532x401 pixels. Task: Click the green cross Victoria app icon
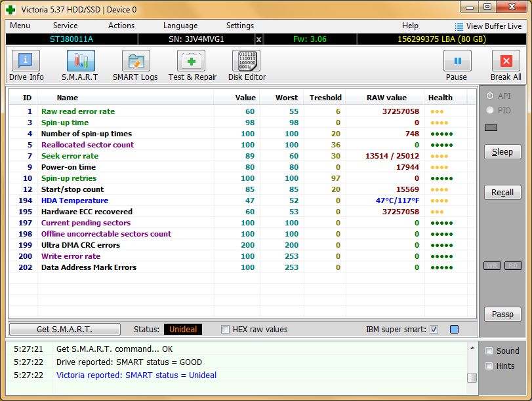coord(10,9)
